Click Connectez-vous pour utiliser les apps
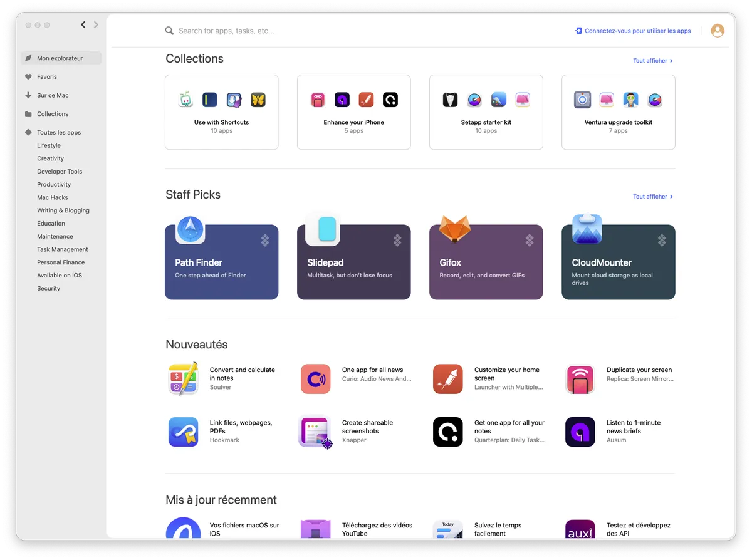This screenshot has width=752, height=560. 634,31
